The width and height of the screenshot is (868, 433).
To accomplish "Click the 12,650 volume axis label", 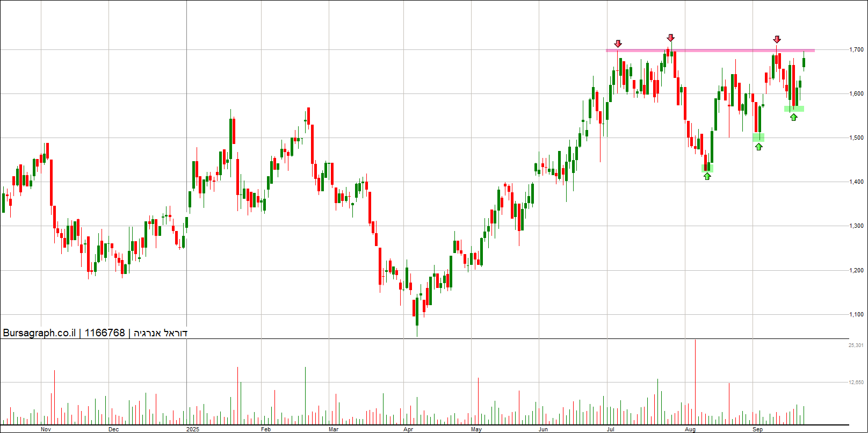I will coord(856,383).
